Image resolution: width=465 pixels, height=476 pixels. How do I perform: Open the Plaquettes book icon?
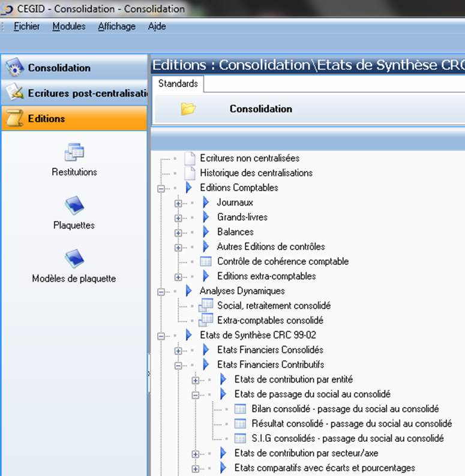click(74, 206)
